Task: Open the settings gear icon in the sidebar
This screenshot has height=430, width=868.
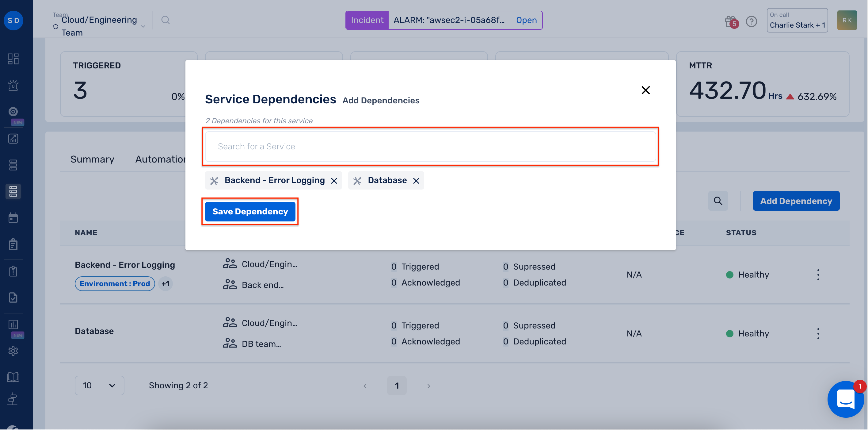Action: click(x=13, y=351)
